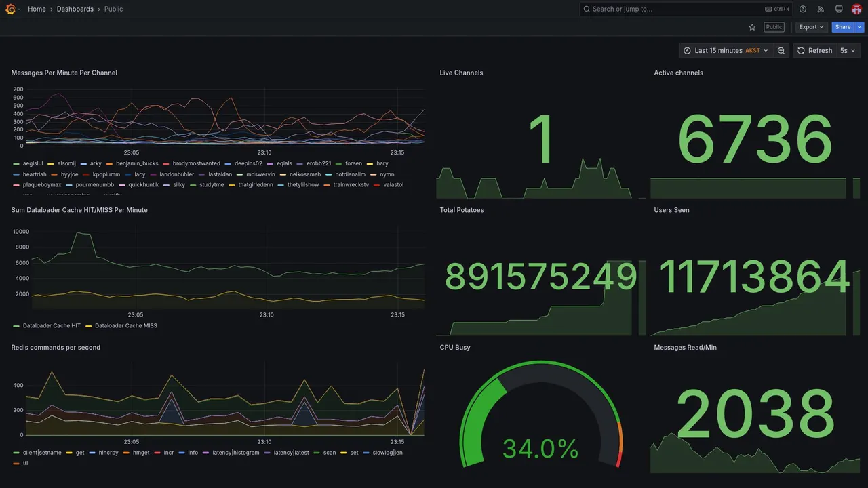Open the news feed RSS icon
Image resolution: width=868 pixels, height=488 pixels.
[x=821, y=9]
